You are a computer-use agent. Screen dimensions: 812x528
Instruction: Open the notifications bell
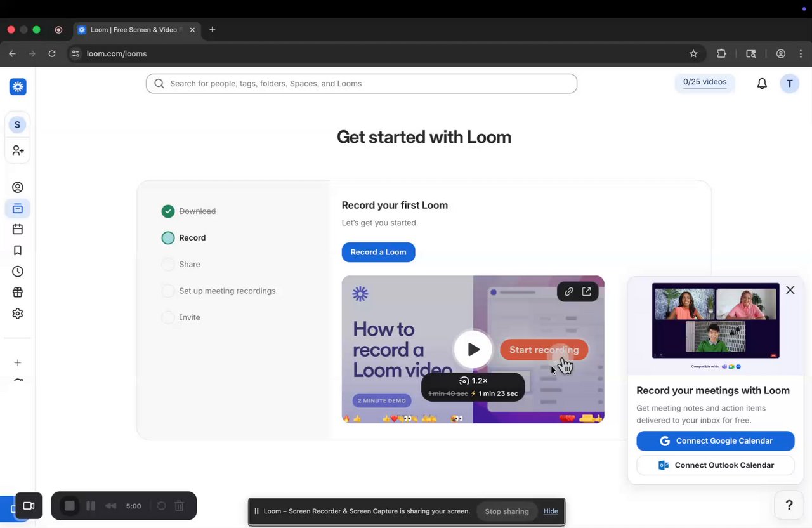coord(762,83)
